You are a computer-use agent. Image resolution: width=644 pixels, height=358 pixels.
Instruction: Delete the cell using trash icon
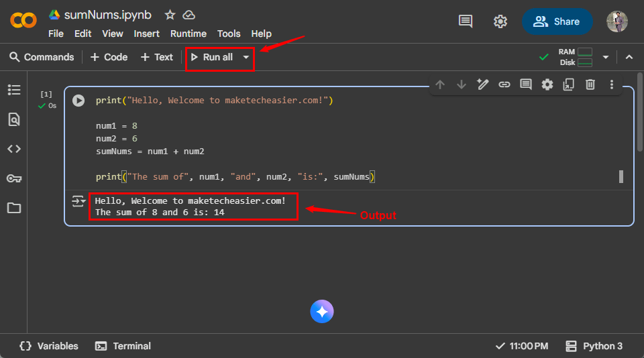tap(590, 84)
